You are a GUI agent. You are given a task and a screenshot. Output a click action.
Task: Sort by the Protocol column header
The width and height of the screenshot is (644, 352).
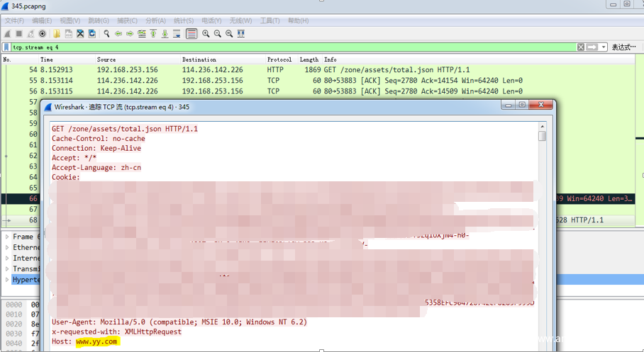point(281,59)
